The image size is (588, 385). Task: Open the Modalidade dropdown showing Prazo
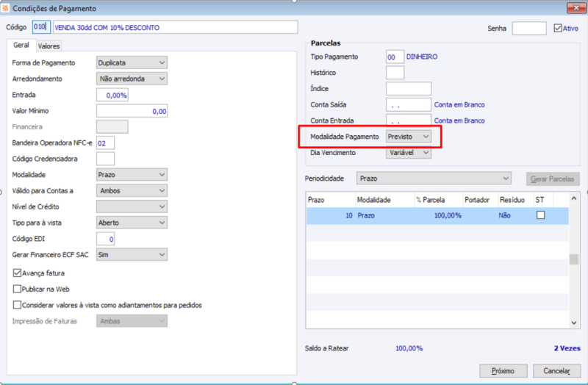pyautogui.click(x=132, y=175)
